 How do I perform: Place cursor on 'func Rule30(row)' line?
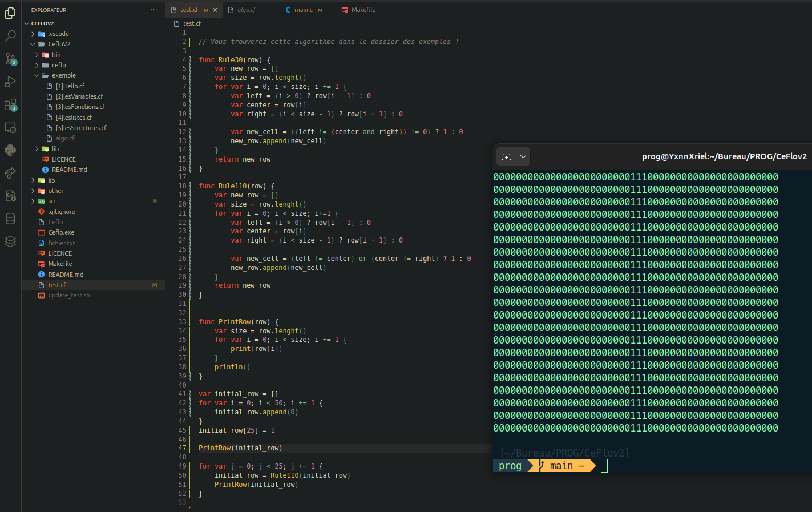[x=235, y=60]
